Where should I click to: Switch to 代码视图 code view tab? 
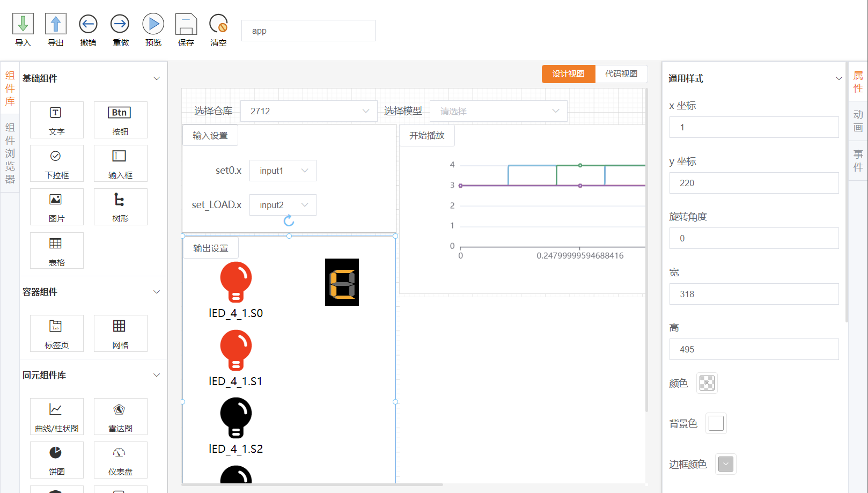coord(622,73)
